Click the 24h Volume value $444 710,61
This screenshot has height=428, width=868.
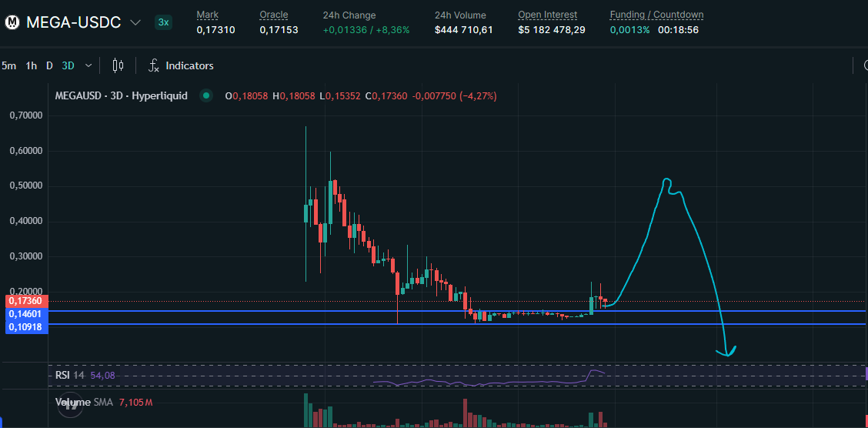(464, 30)
